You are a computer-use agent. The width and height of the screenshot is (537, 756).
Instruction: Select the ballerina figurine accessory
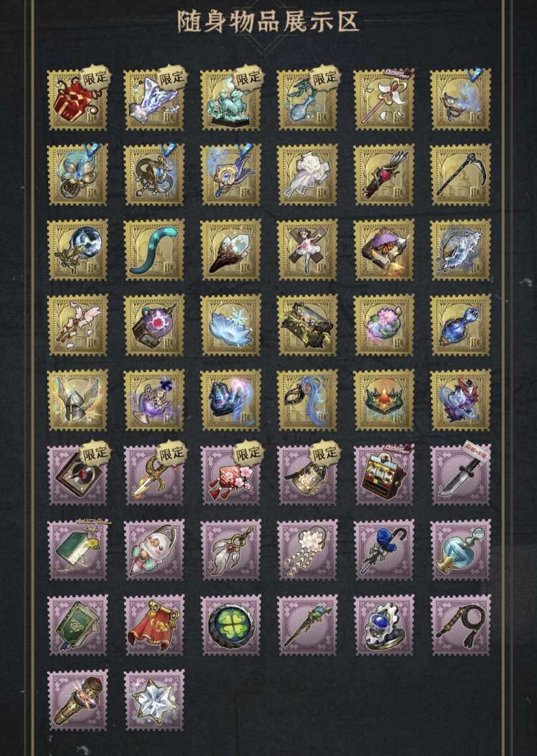tap(308, 250)
